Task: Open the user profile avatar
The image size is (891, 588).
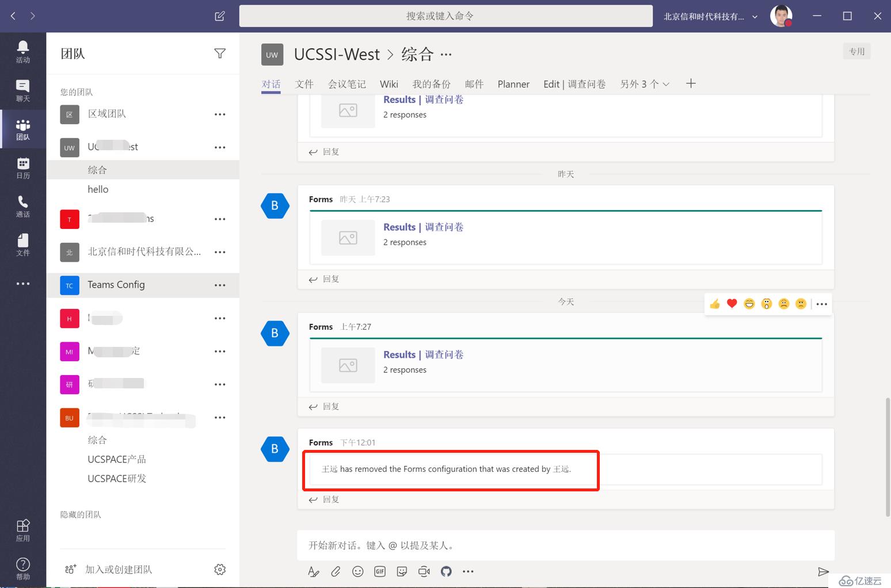Action: [x=781, y=16]
